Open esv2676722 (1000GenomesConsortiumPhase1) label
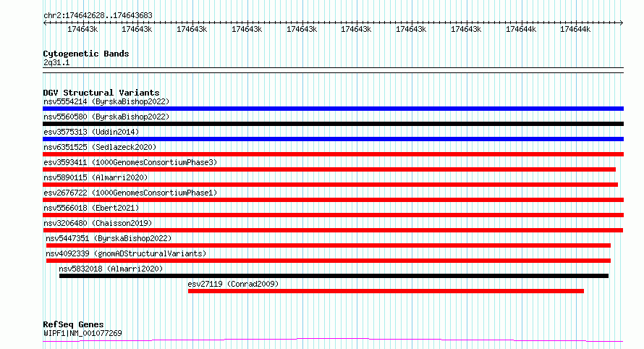Screen dimensions: 644x349 pos(130,193)
